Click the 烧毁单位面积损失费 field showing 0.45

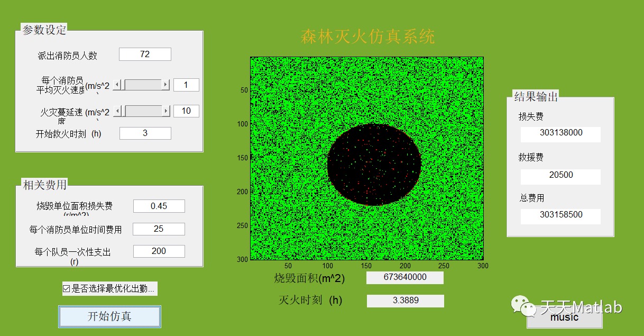coord(159,206)
